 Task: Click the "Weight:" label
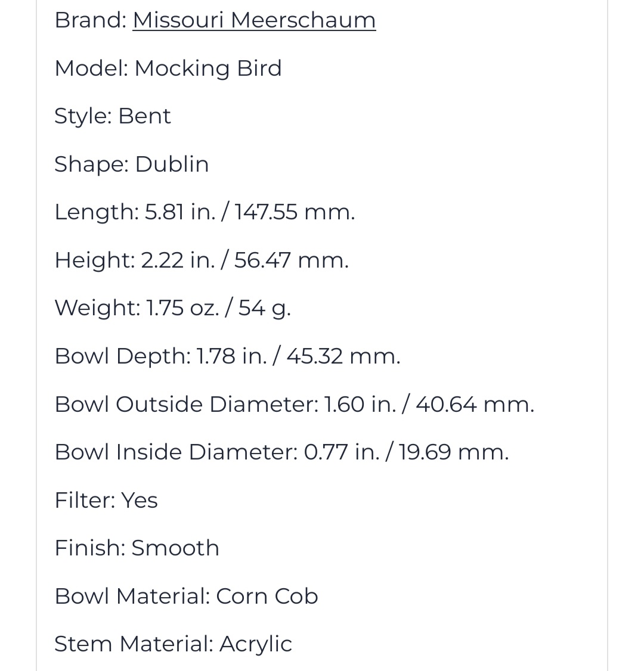pos(97,308)
